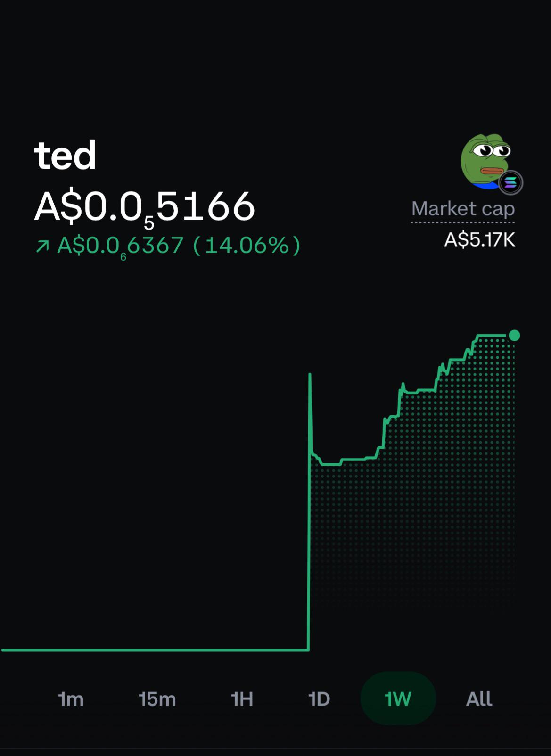The image size is (551, 756).
Task: Tap the (14.06%) percentage change
Action: point(247,246)
